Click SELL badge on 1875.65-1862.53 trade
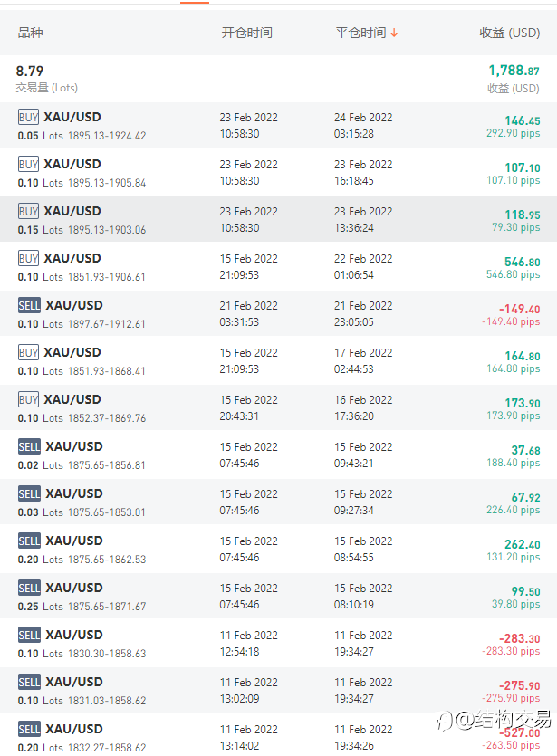The height and width of the screenshot is (756, 557). [29, 541]
